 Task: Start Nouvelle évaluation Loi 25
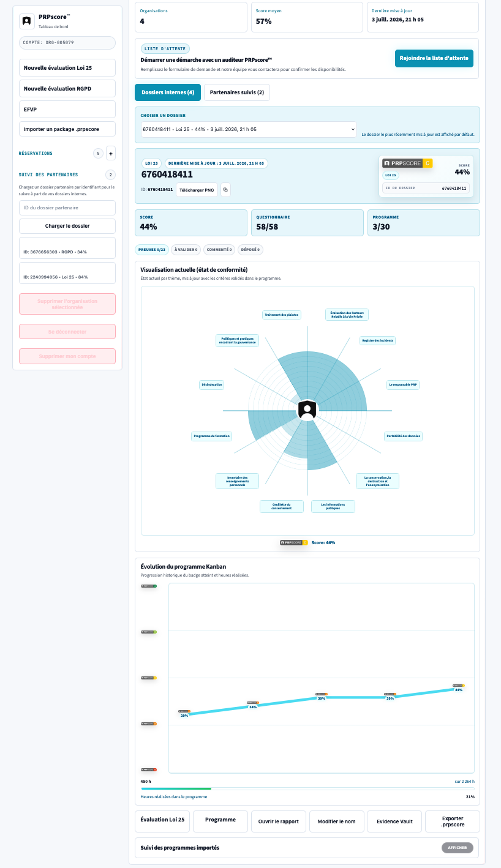coord(67,67)
